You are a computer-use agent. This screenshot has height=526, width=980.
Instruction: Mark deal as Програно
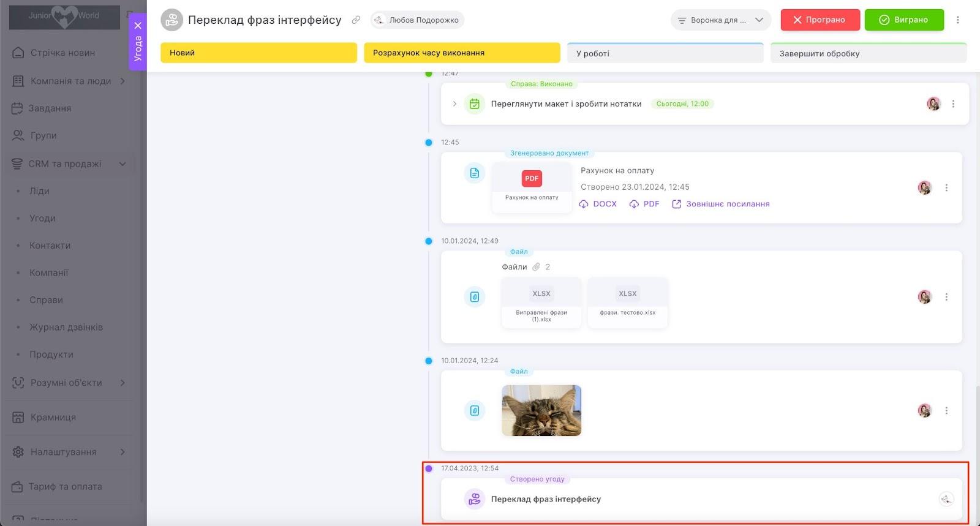coord(820,20)
